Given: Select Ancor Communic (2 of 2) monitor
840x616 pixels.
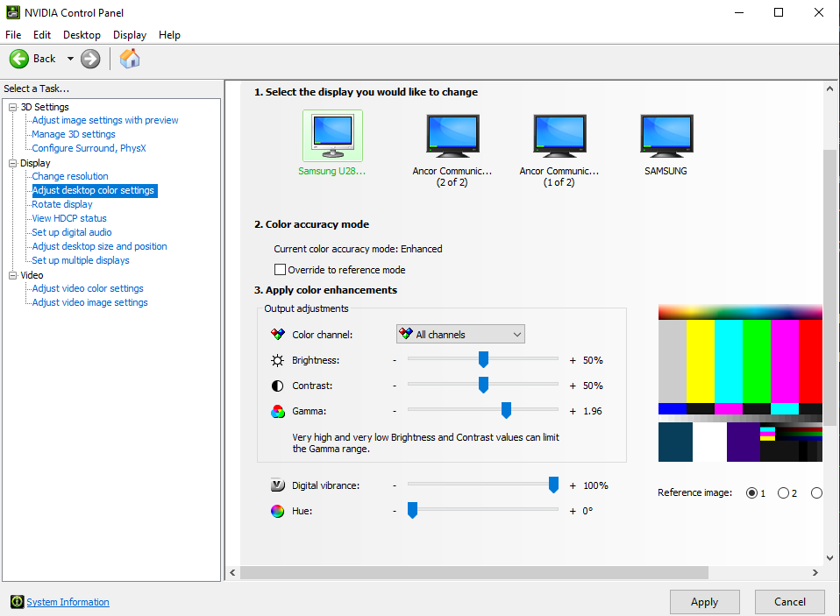Looking at the screenshot, I should pos(452,136).
